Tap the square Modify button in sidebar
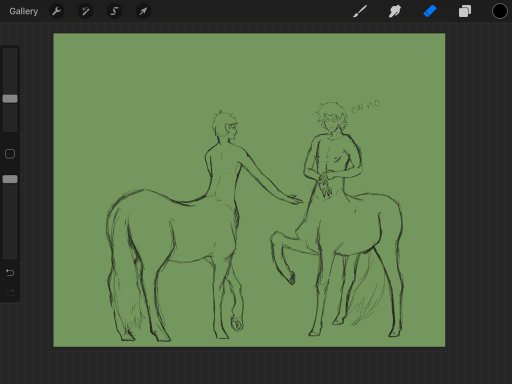Image resolution: width=512 pixels, height=384 pixels. click(x=10, y=154)
